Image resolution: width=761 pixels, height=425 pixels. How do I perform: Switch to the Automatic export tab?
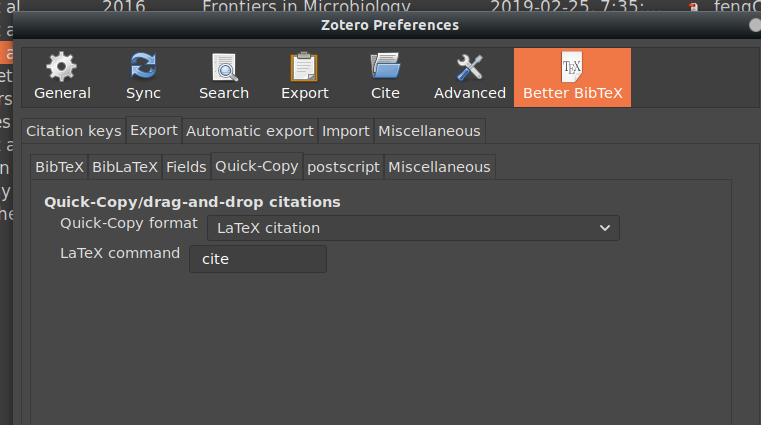(249, 131)
